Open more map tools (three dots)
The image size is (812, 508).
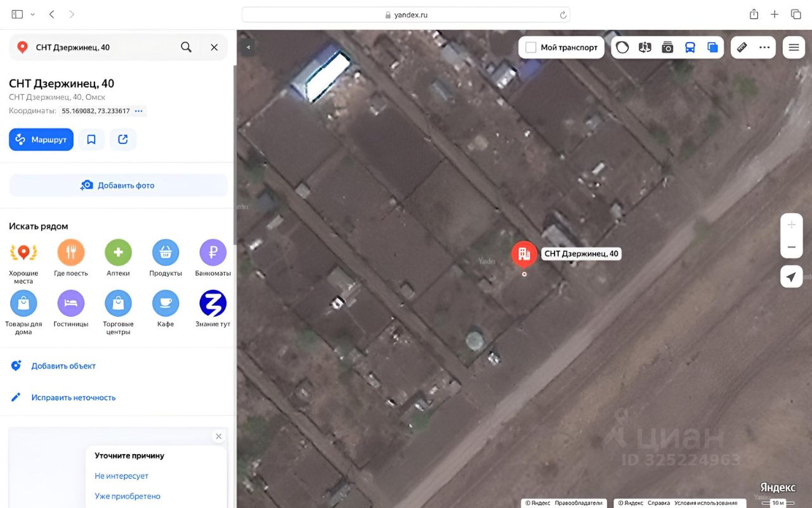click(764, 48)
